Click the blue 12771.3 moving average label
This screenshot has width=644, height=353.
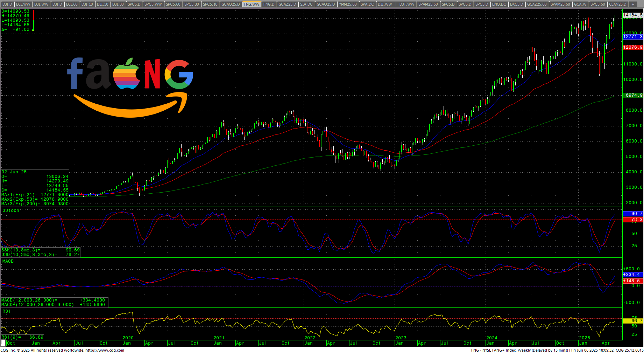click(633, 37)
